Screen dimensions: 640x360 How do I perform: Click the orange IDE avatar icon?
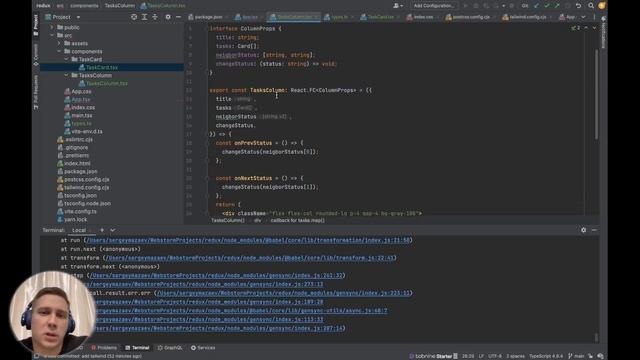[x=602, y=6]
